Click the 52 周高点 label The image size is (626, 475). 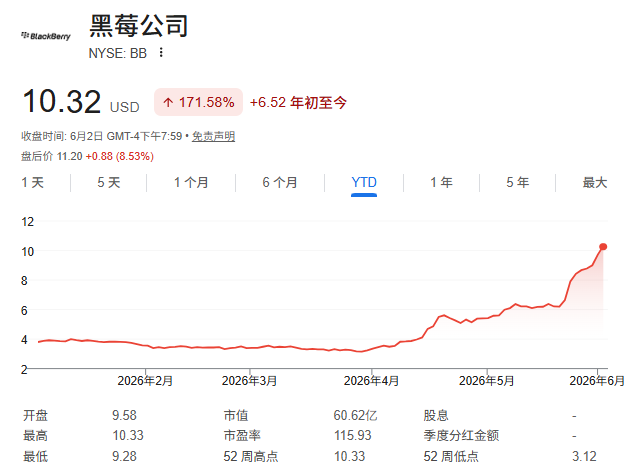tap(250, 456)
